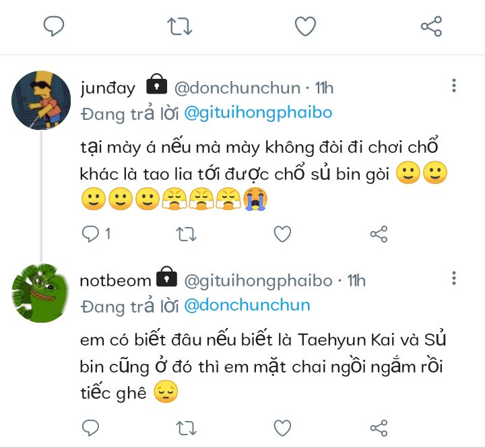The image size is (485, 448).
Task: Open junđay's profile from display name
Action: tap(107, 88)
